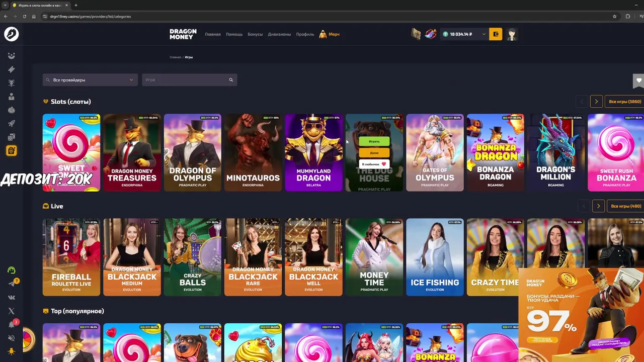Open the 'Все провайдеры' providers dropdown

(x=90, y=80)
